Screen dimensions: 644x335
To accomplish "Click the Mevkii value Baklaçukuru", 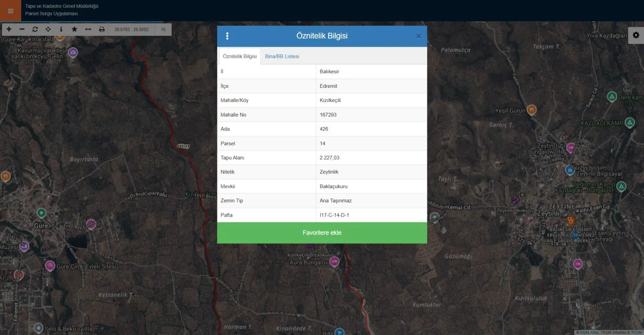I will (x=371, y=187).
